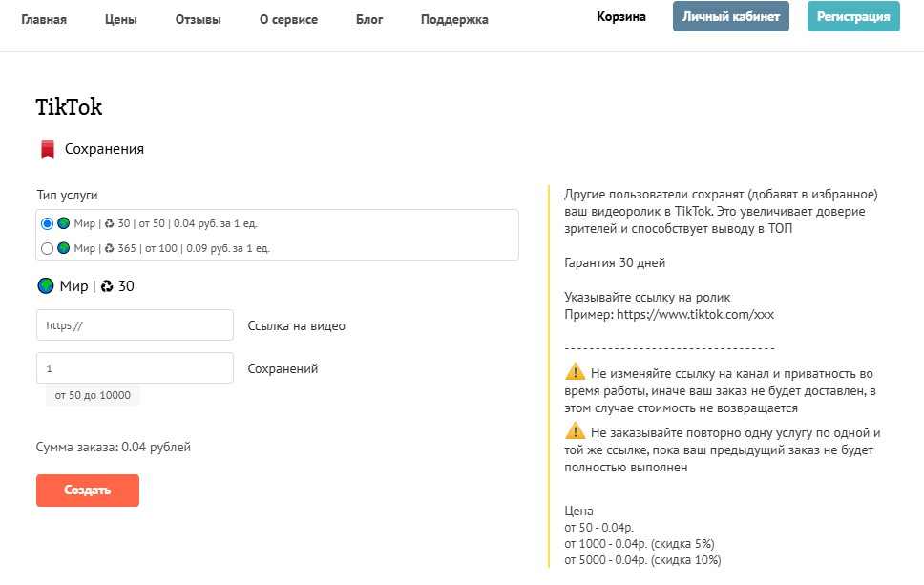Click the 'Ссылка на видео' label

click(297, 325)
